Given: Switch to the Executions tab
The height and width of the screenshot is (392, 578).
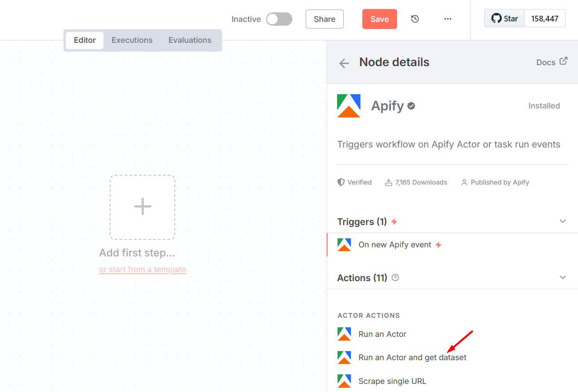Looking at the screenshot, I should click(132, 40).
